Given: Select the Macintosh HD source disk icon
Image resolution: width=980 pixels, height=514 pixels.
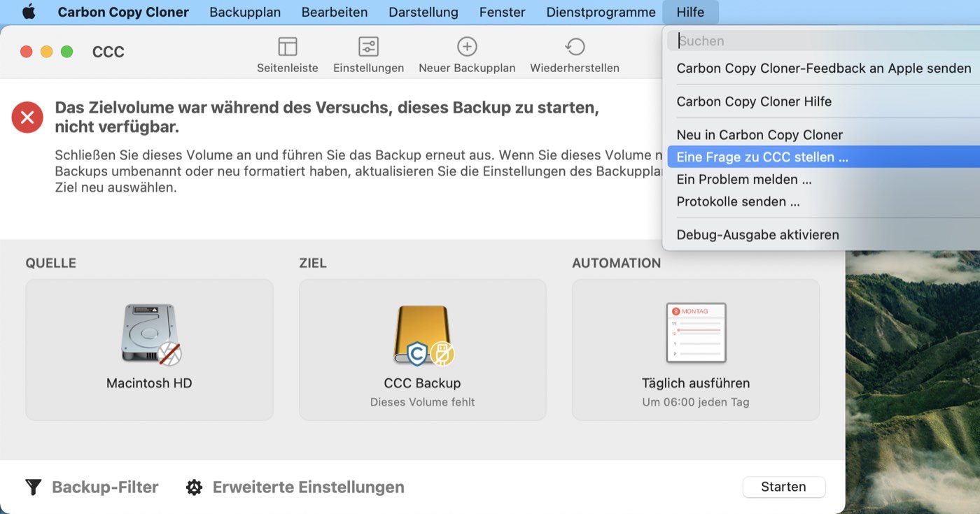Looking at the screenshot, I should [x=150, y=334].
